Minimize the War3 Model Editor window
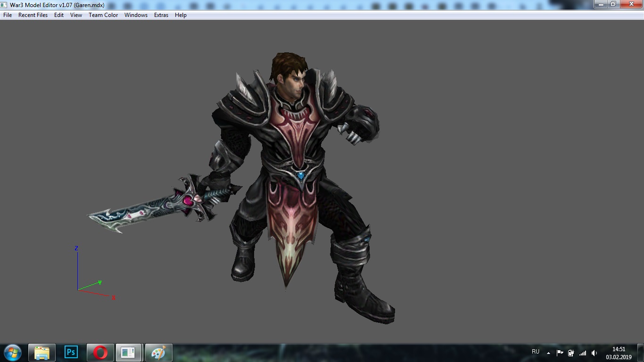The height and width of the screenshot is (362, 644). click(x=600, y=4)
